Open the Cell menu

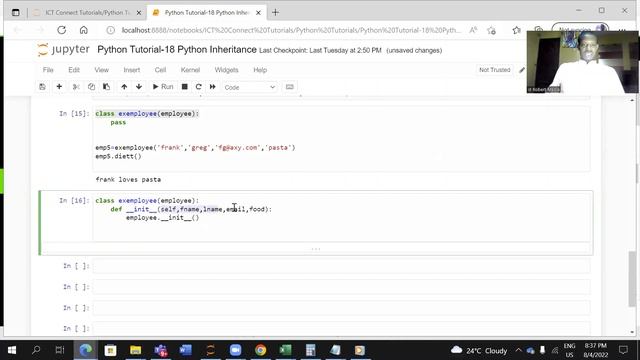pyautogui.click(x=160, y=70)
